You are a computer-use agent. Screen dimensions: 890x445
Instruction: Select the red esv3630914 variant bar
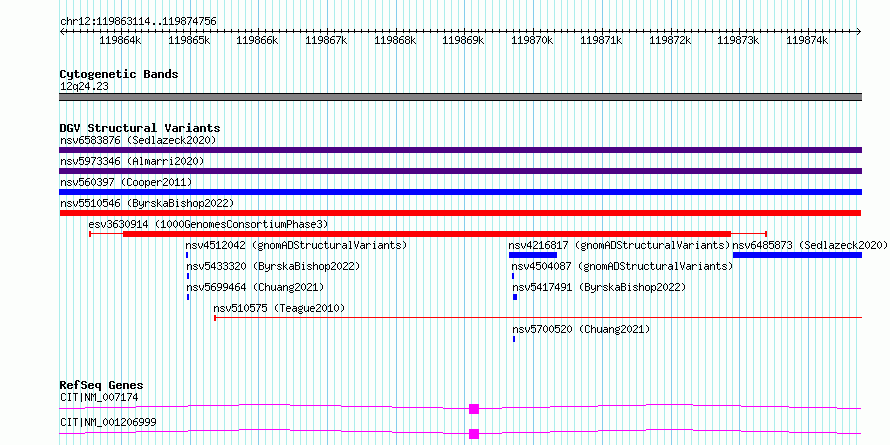(427, 234)
